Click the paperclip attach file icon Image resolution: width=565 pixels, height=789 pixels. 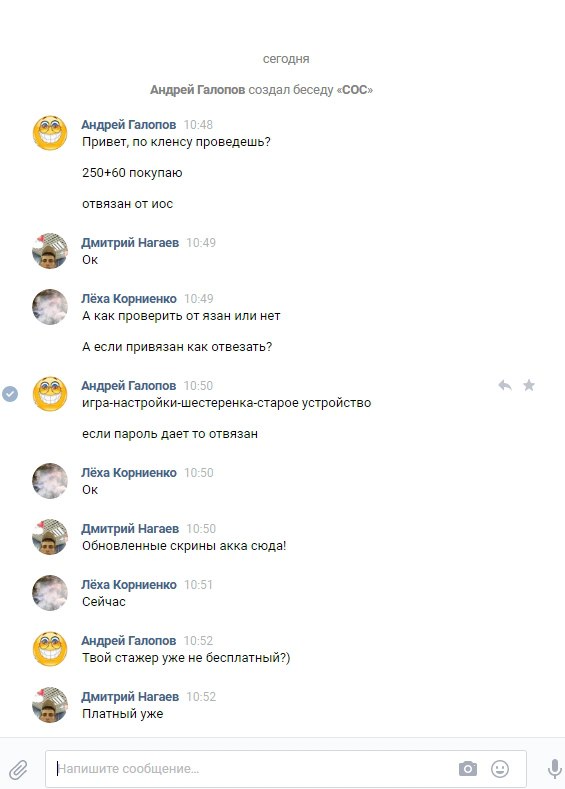[18, 769]
